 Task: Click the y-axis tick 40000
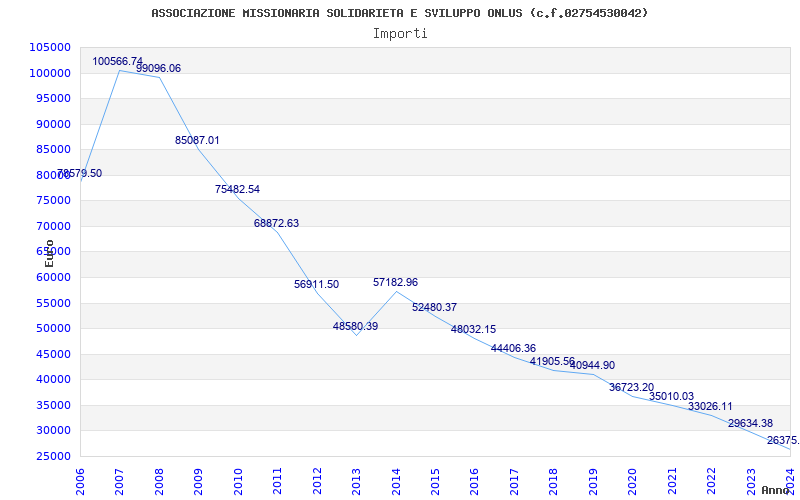53,380
